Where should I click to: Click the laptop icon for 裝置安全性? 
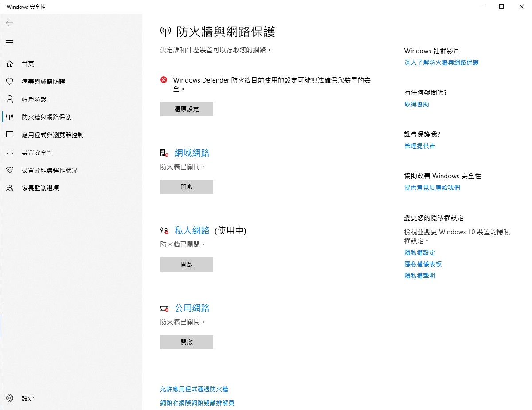(x=10, y=153)
